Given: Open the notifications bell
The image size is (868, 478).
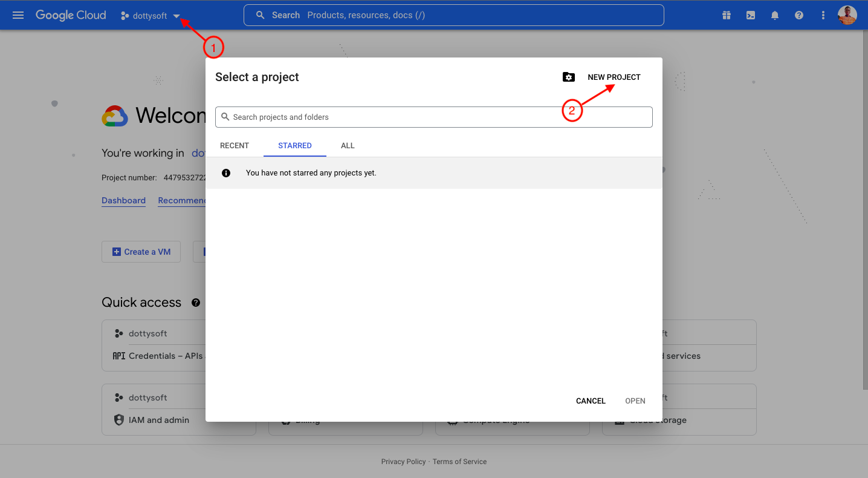Looking at the screenshot, I should (775, 15).
